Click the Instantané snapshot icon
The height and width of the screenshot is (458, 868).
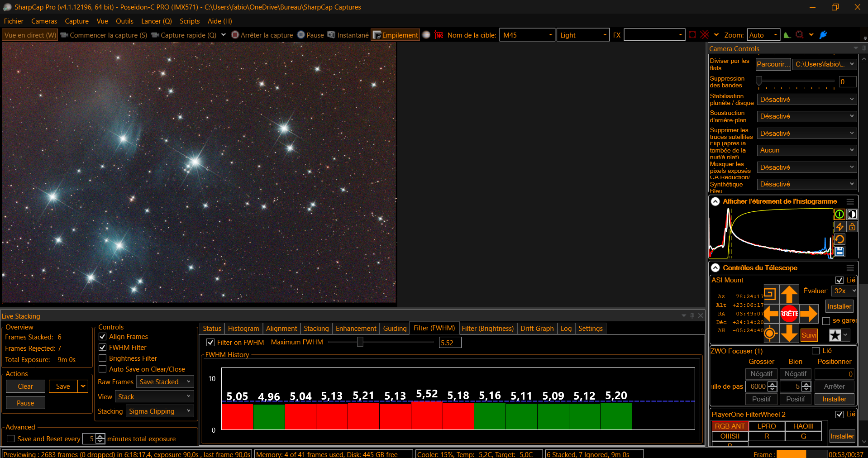(331, 35)
